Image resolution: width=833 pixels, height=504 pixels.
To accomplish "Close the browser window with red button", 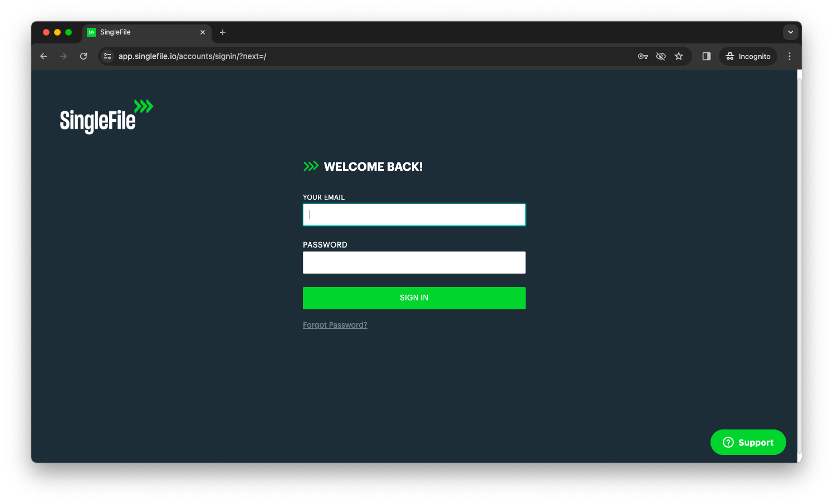I will [46, 32].
